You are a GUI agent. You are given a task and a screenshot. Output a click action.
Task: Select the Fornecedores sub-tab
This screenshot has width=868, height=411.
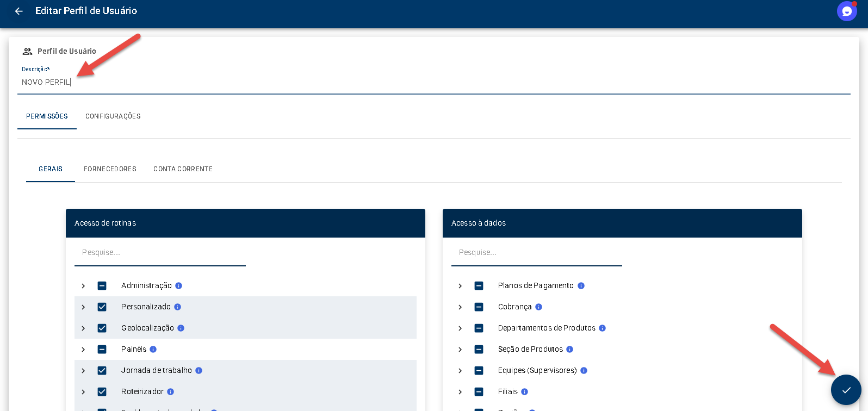pyautogui.click(x=110, y=169)
